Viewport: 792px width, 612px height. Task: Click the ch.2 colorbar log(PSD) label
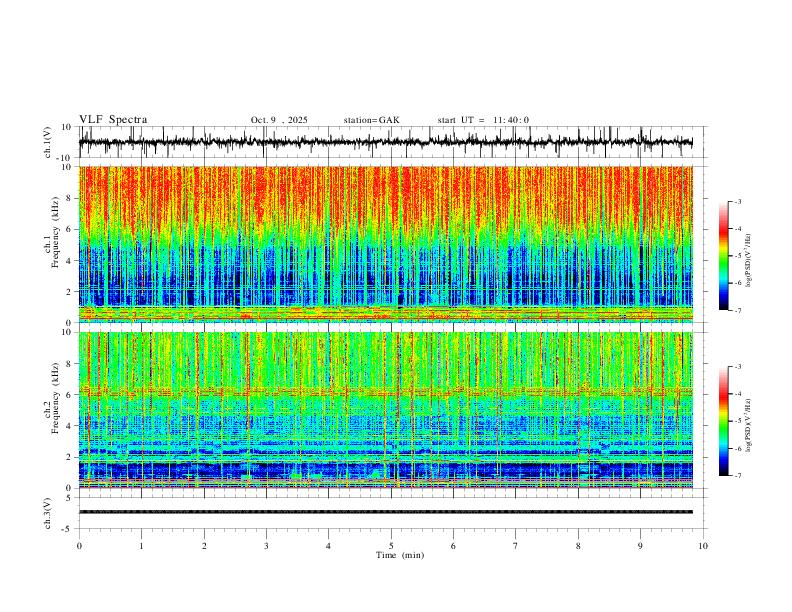749,425
